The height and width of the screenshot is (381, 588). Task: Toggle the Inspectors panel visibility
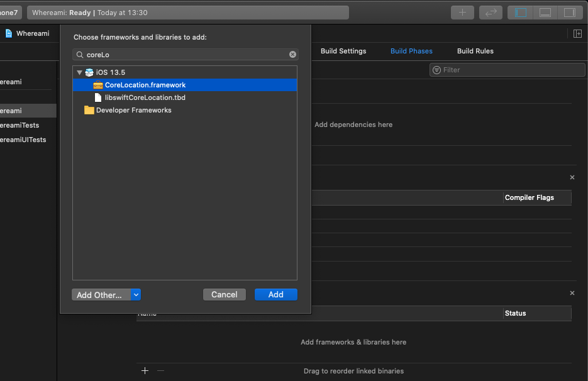click(570, 13)
